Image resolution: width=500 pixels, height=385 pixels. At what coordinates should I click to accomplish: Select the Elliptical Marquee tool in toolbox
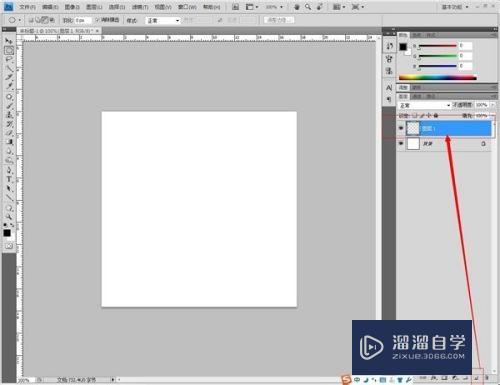point(9,50)
